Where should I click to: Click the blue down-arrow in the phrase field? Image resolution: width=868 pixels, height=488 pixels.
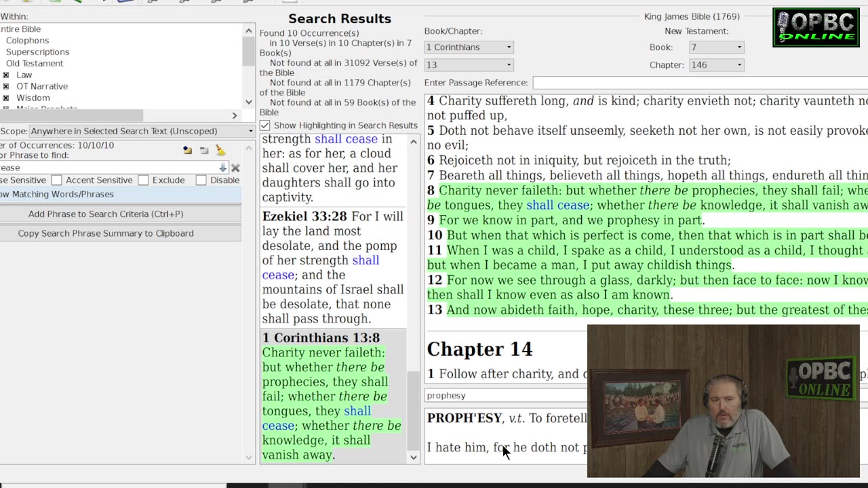(222, 167)
